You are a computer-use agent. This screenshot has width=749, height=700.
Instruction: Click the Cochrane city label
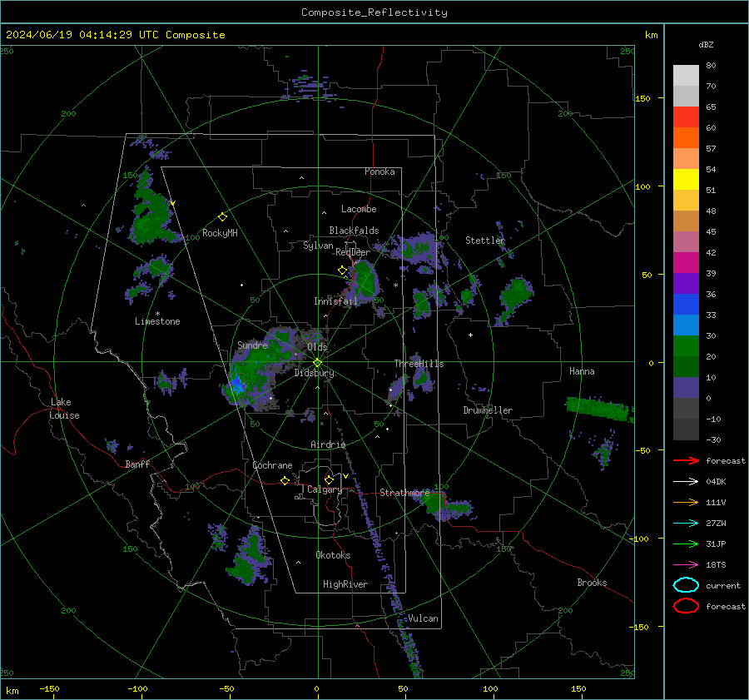coord(272,465)
